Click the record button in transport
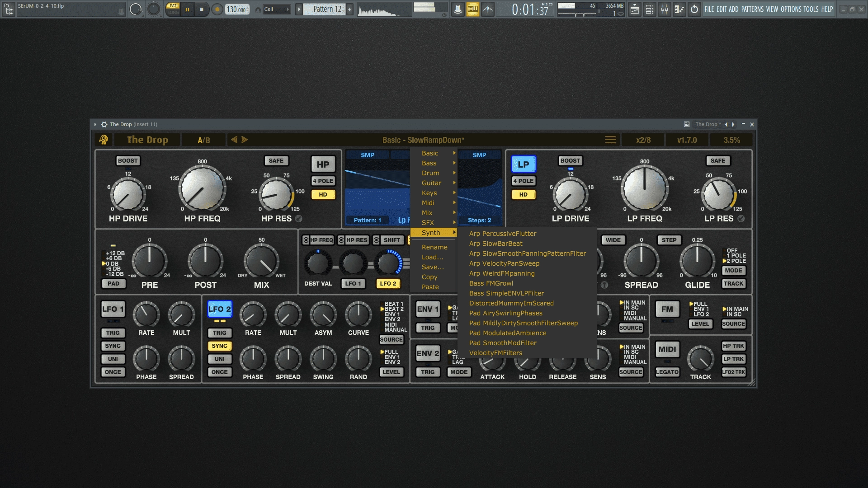The width and height of the screenshot is (868, 488). pos(217,9)
